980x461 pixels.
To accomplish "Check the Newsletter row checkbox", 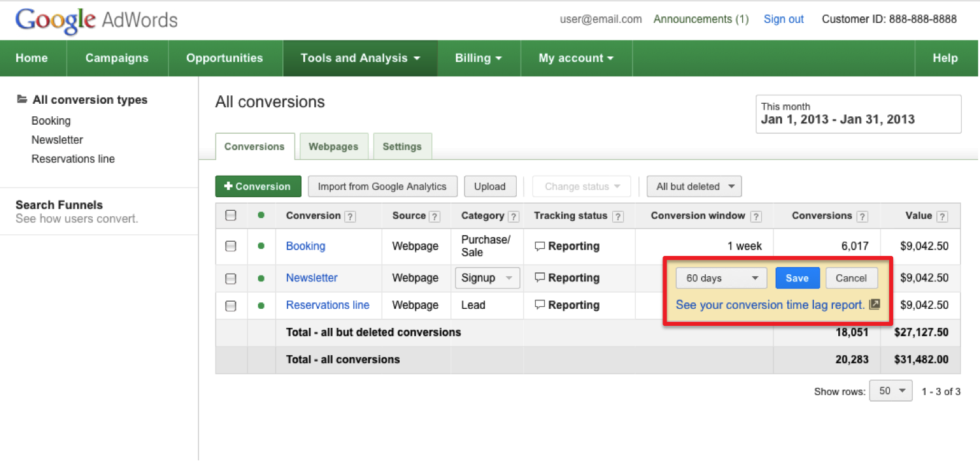I will [x=231, y=279].
